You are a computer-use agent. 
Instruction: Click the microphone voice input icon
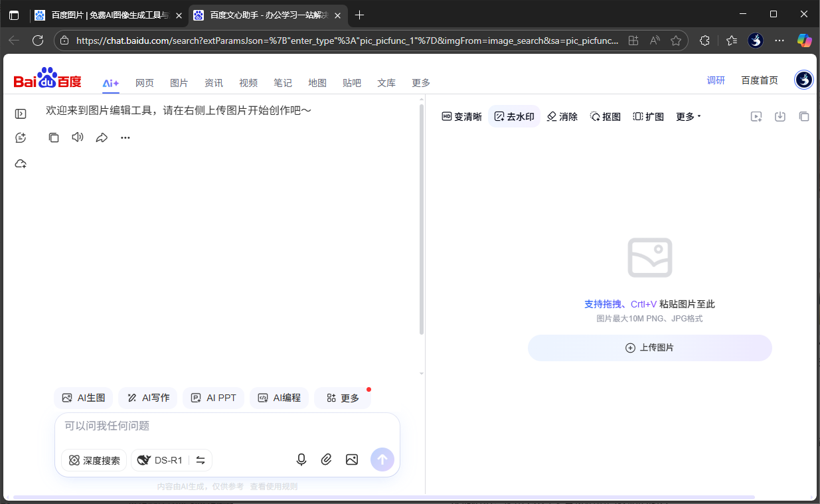(x=301, y=460)
